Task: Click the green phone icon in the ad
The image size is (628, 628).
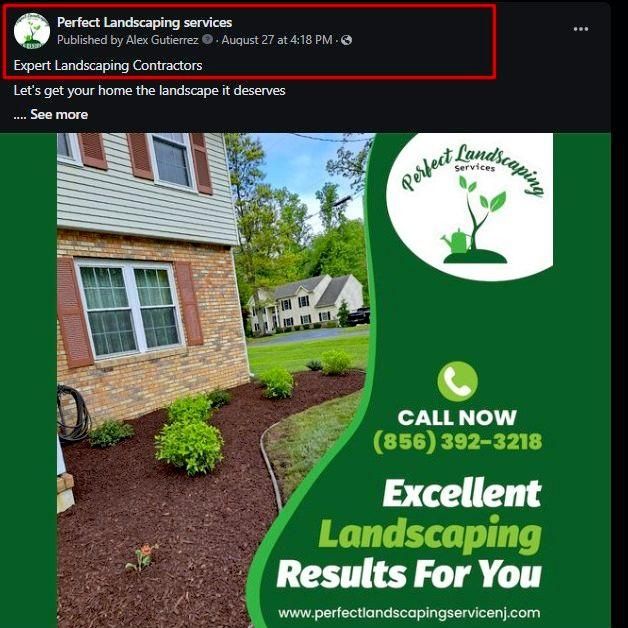Action: point(457,381)
